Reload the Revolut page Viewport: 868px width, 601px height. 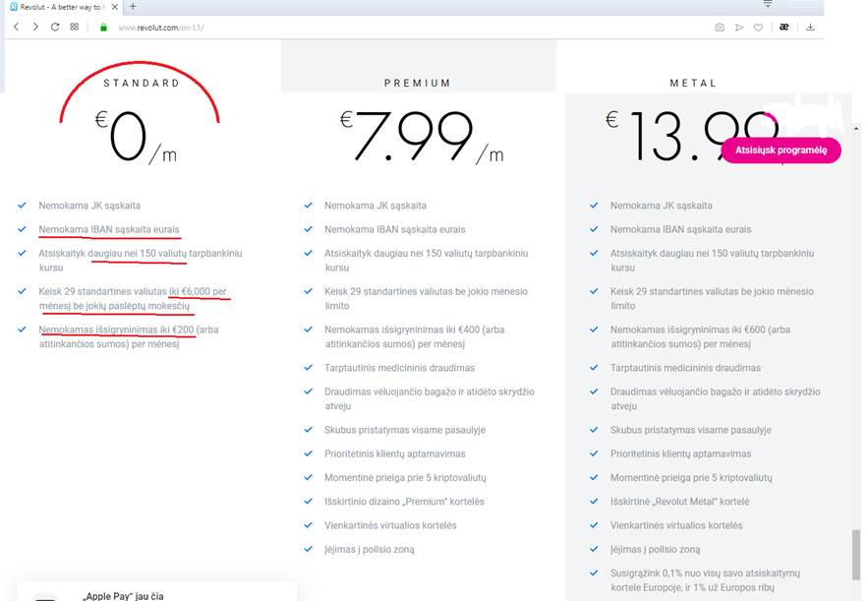point(55,27)
